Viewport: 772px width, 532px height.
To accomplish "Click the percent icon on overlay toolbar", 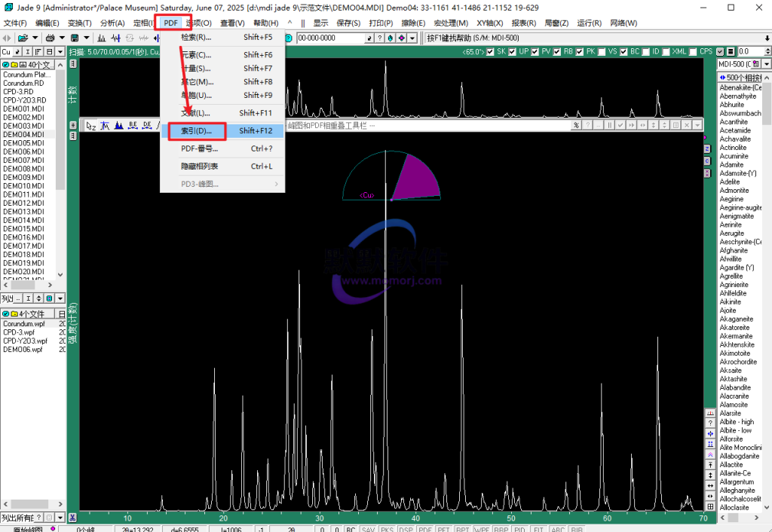I will [x=576, y=126].
